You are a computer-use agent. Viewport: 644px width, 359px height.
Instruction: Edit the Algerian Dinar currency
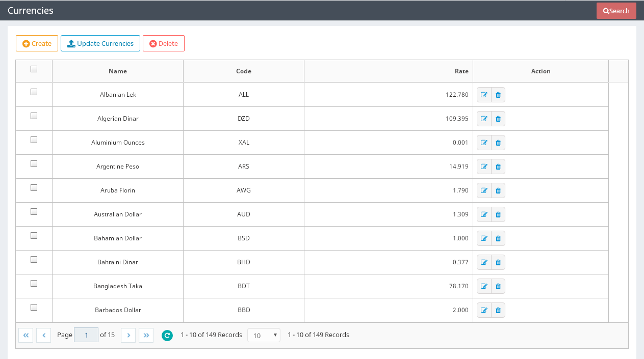pyautogui.click(x=484, y=119)
